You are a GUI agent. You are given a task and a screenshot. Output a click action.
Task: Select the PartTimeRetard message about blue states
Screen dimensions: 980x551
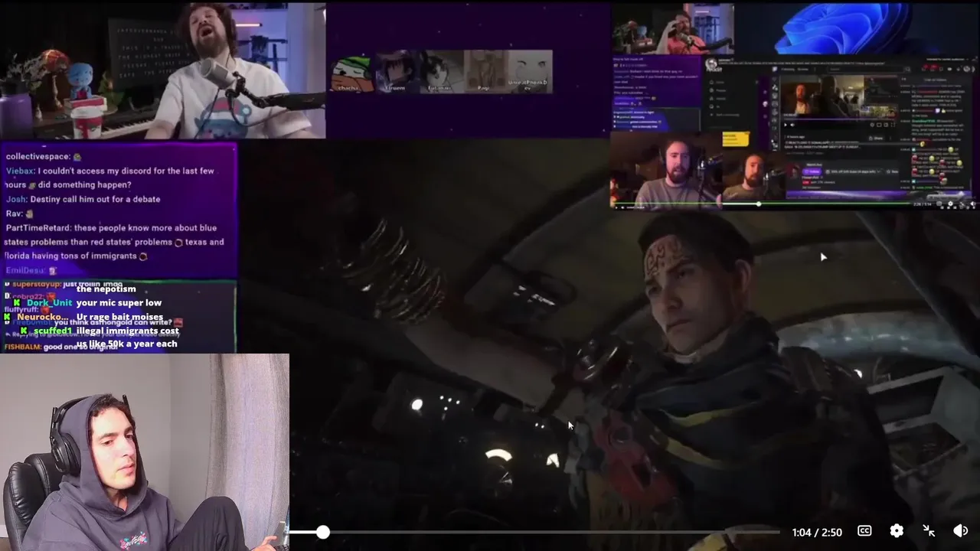coord(115,242)
